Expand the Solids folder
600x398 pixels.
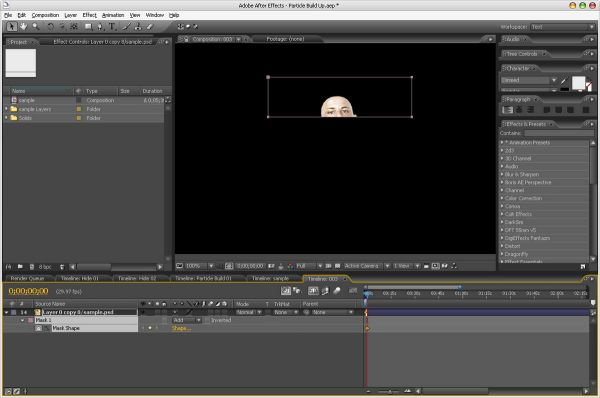(6, 118)
